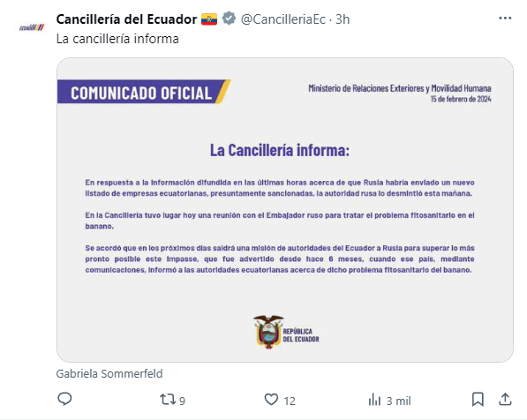Click the share upload arrow icon
This screenshot has height=420, width=527.
[x=505, y=399]
